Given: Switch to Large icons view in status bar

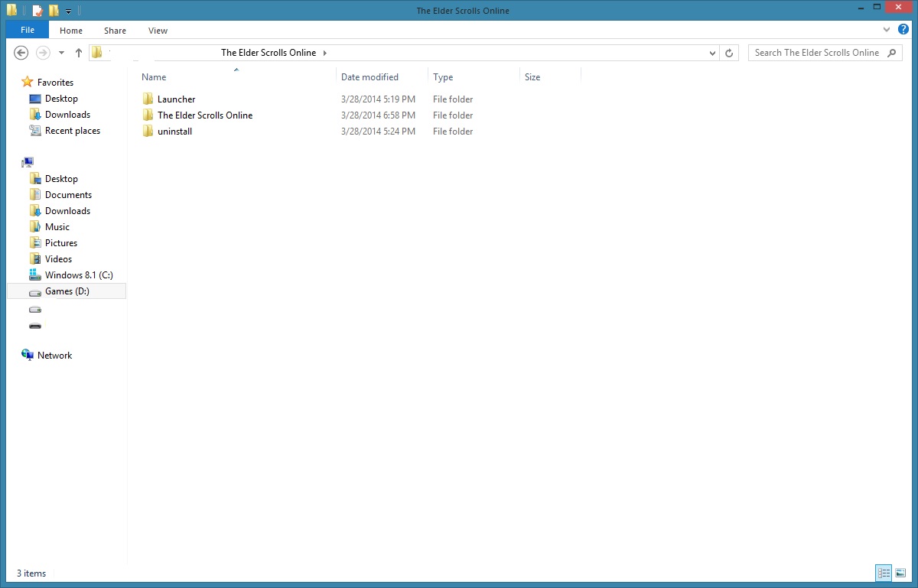Looking at the screenshot, I should click(900, 573).
